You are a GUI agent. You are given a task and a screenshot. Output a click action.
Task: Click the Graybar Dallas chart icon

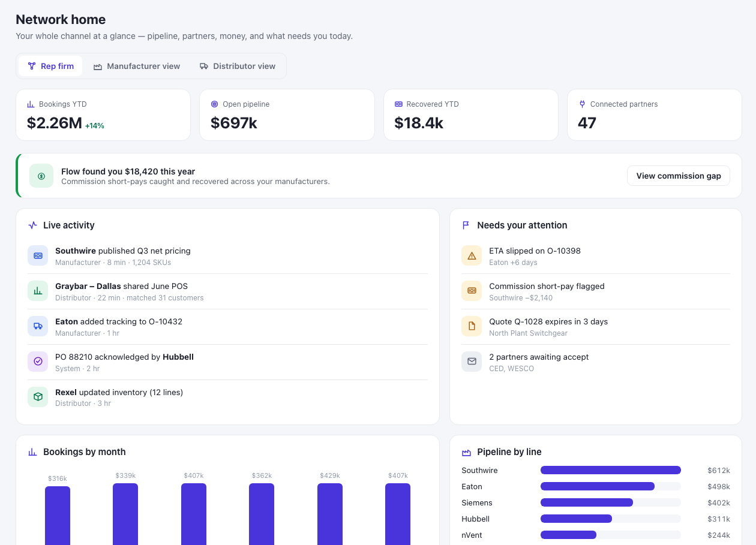tap(38, 291)
